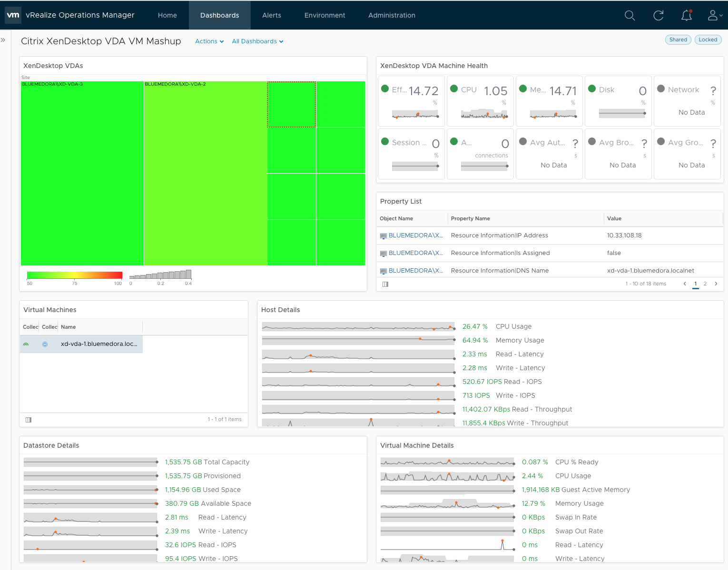Viewport: 728px width, 570px height.
Task: Click the refresh icon in header
Action: [x=658, y=16]
